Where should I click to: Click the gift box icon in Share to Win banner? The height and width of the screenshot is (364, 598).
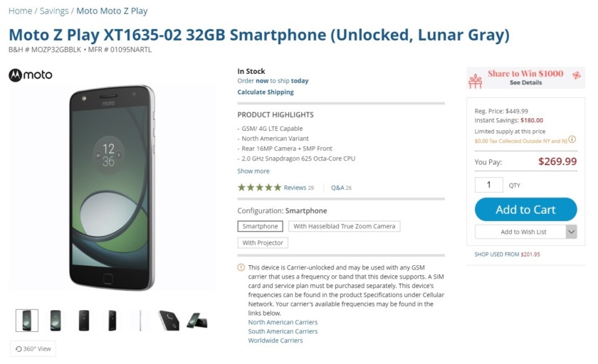(476, 81)
